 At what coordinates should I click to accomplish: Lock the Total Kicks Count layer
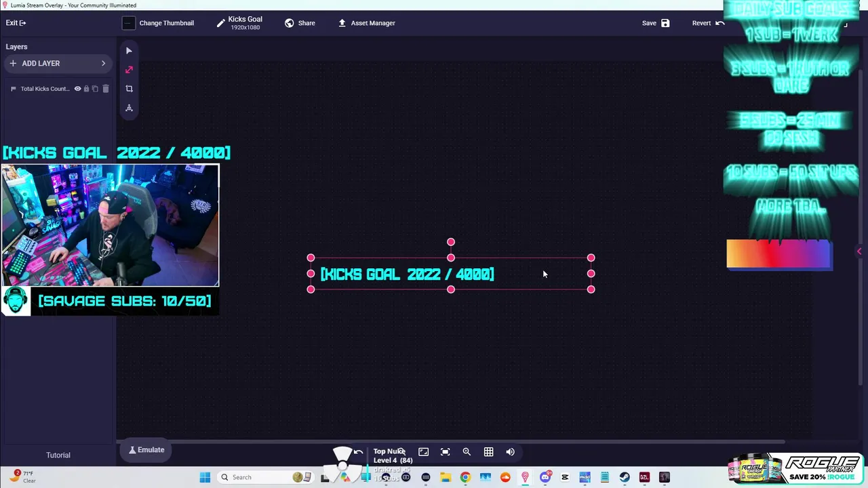[86, 89]
